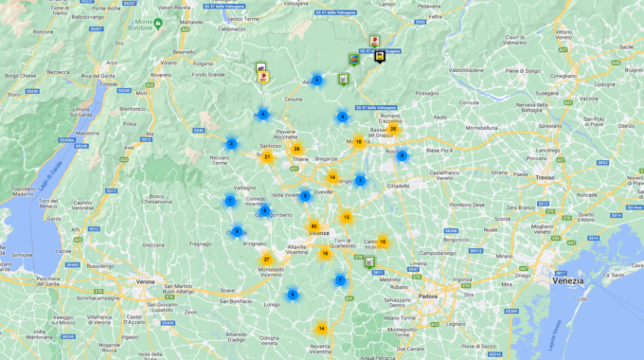Viewport: 644px width, 360px height.
Task: Click the Castelfranco Veneto label
Action: [444, 175]
